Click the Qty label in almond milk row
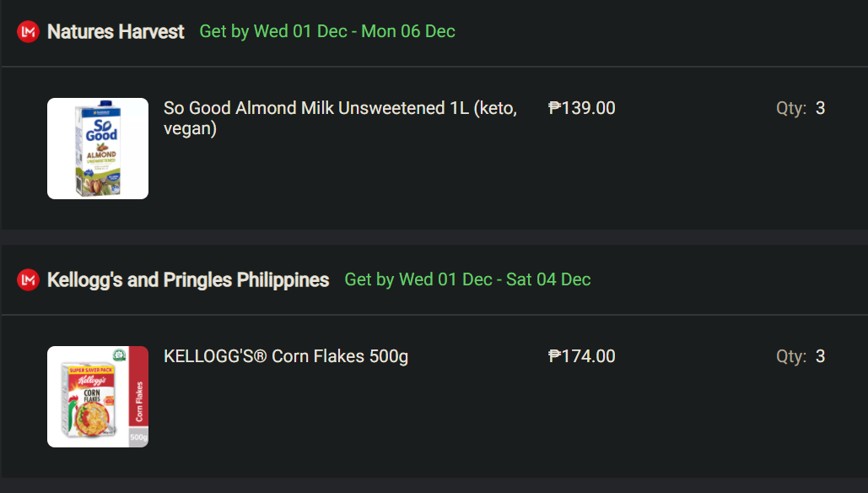This screenshot has width=868, height=493. 791,108
